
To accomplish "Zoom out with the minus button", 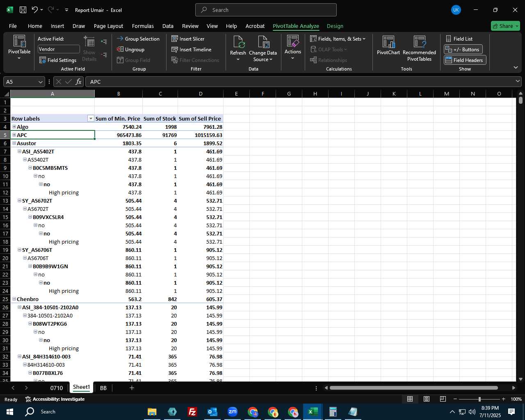I will (x=455, y=399).
